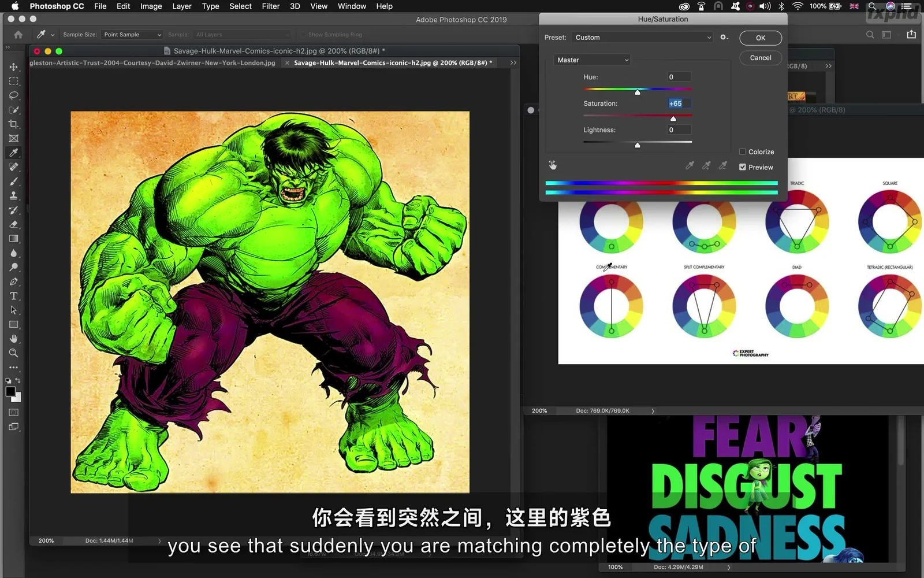Select the Path Selection tool

coord(14,310)
